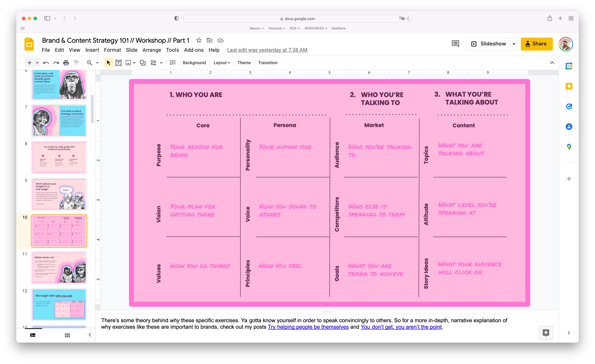This screenshot has height=364, width=595.
Task: Select the shape tool
Action: (143, 63)
